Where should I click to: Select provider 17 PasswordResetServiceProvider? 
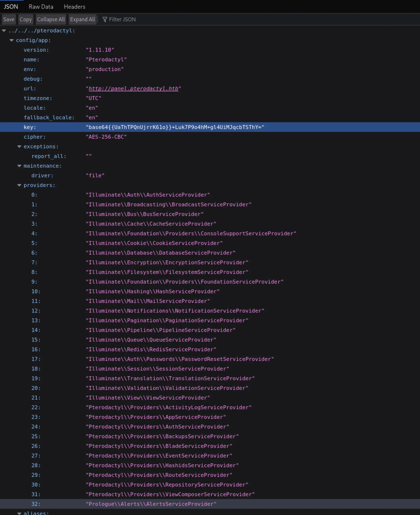coord(210,359)
